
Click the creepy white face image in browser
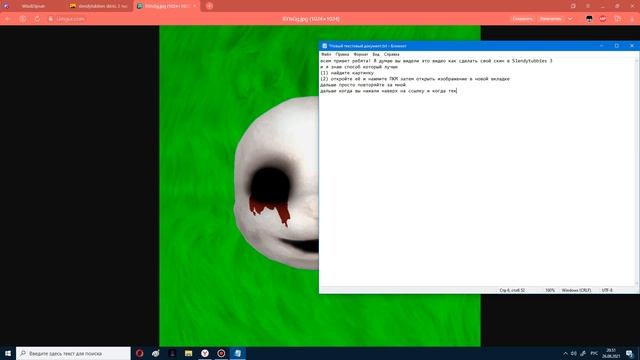point(276,183)
